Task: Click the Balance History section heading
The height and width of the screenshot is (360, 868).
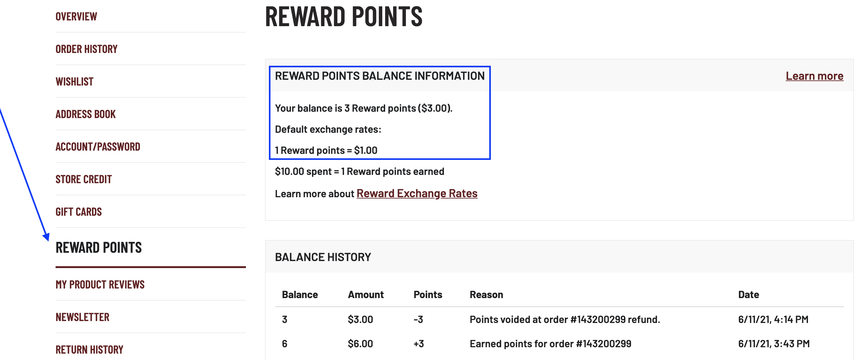Action: click(323, 257)
